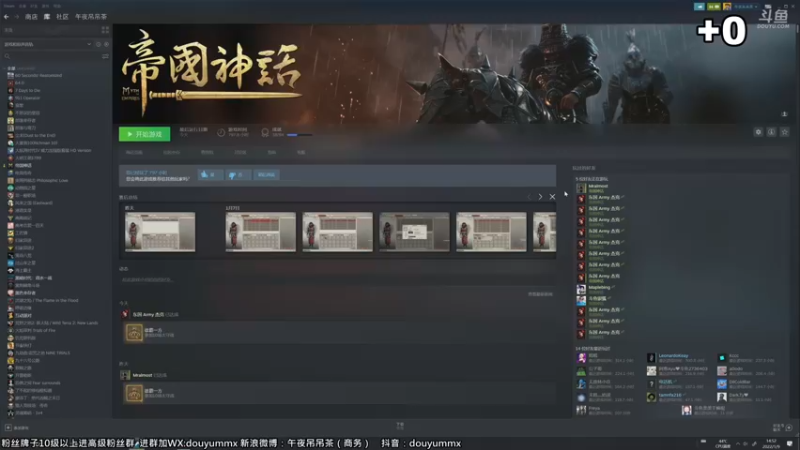Open the downloads status at bottom center
Image resolution: width=800 pixels, height=450 pixels.
point(400,425)
